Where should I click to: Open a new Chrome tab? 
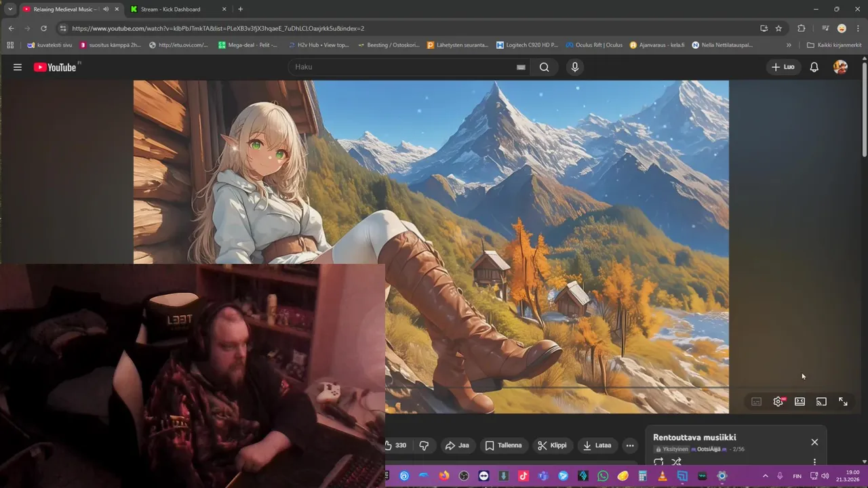click(x=240, y=9)
